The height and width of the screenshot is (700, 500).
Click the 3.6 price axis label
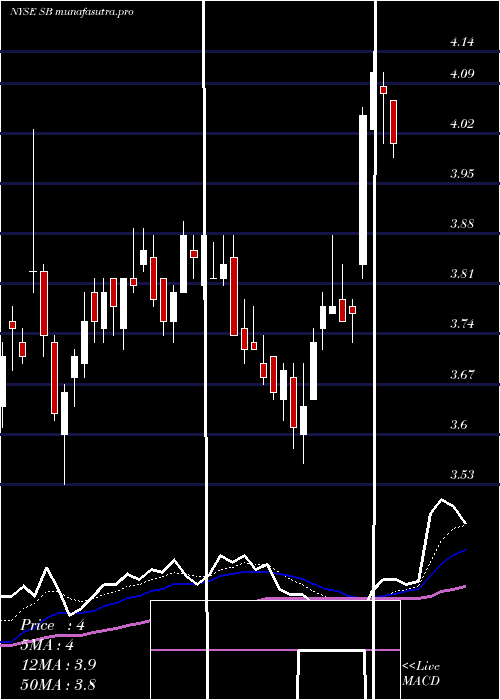coord(458,425)
